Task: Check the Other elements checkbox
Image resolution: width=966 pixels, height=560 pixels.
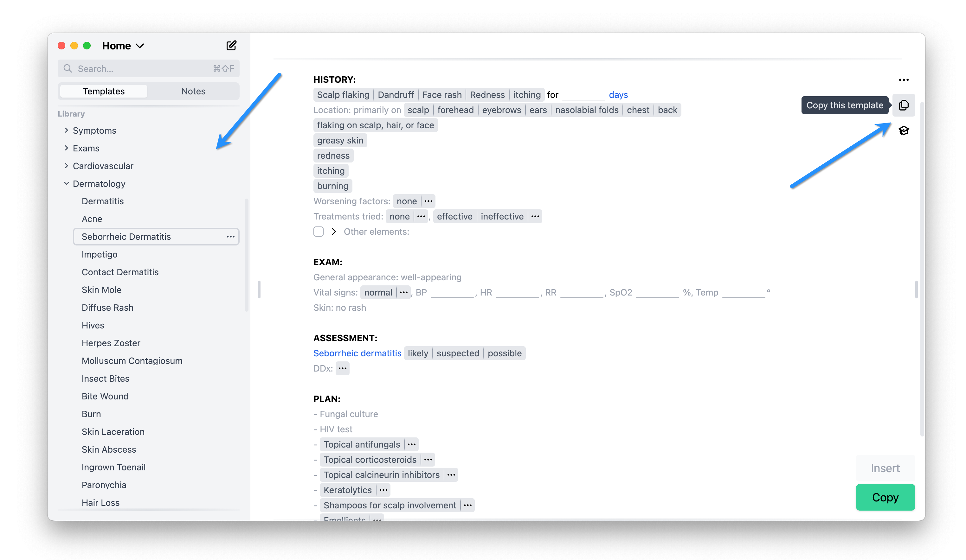Action: click(318, 232)
